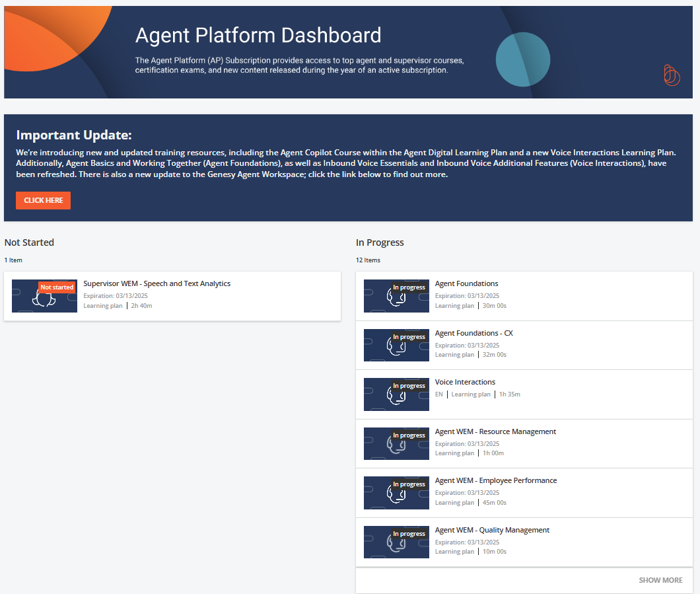Click the Voice Interactions title link

[465, 382]
